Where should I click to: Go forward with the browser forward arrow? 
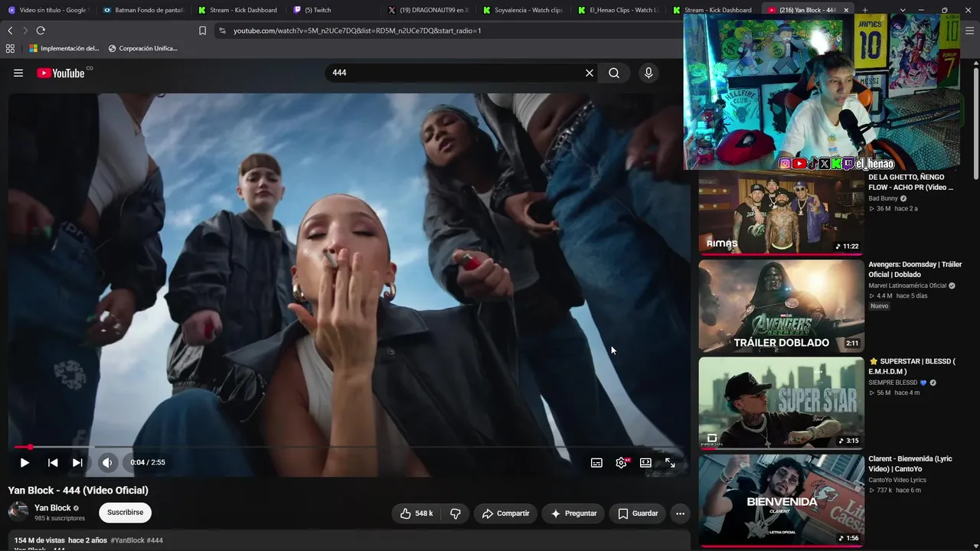25,31
